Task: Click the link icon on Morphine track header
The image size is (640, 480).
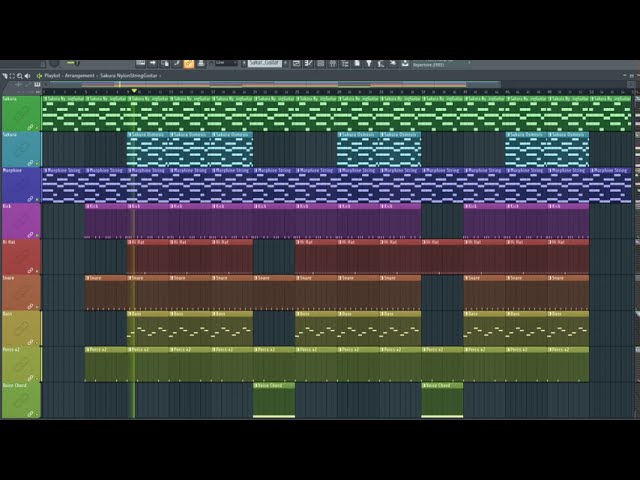Action: click(x=30, y=199)
